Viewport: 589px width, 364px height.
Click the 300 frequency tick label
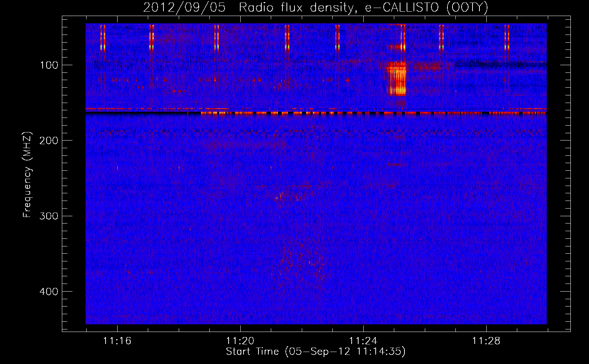point(49,216)
